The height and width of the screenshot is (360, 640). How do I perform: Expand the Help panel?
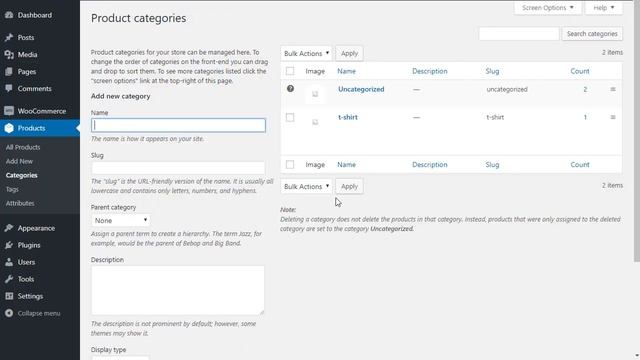coord(604,8)
